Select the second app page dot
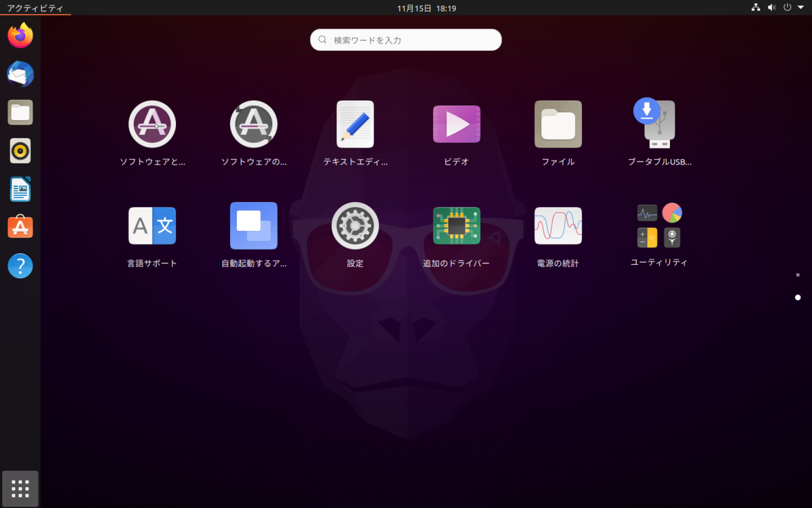This screenshot has height=508, width=812. tap(798, 297)
